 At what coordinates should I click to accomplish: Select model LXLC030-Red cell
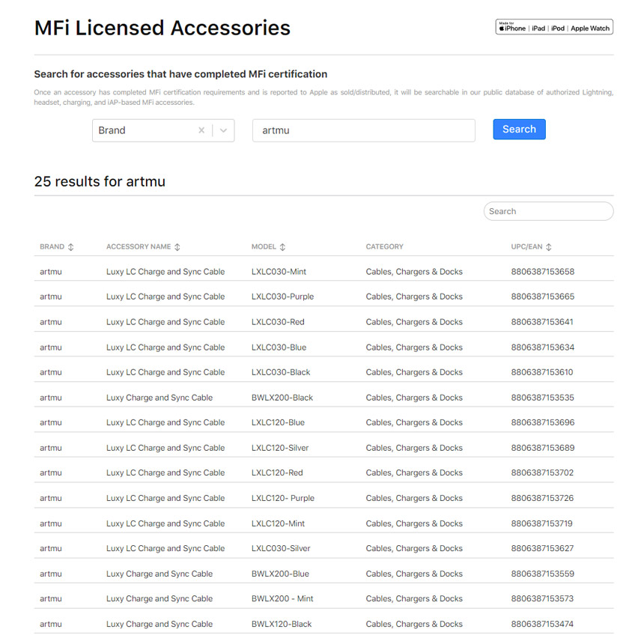pos(278,322)
